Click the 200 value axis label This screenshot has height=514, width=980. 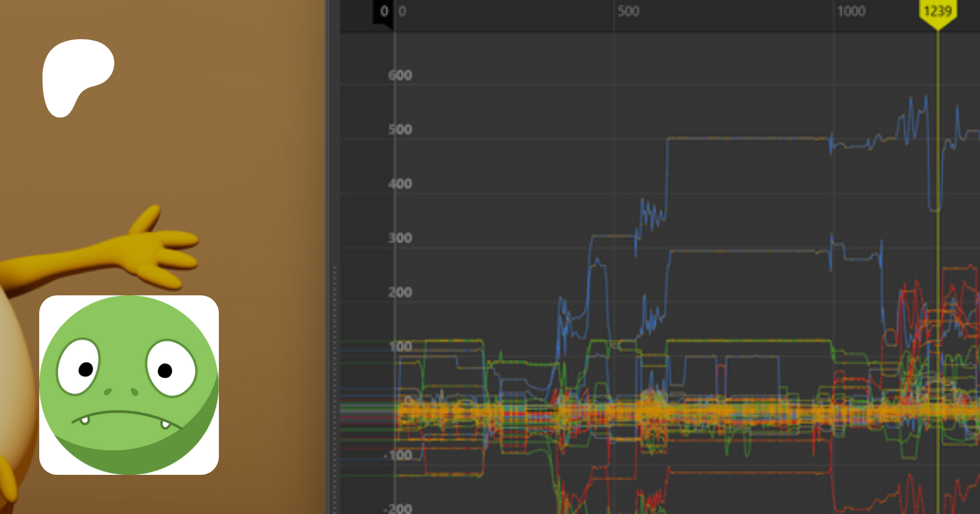[400, 293]
